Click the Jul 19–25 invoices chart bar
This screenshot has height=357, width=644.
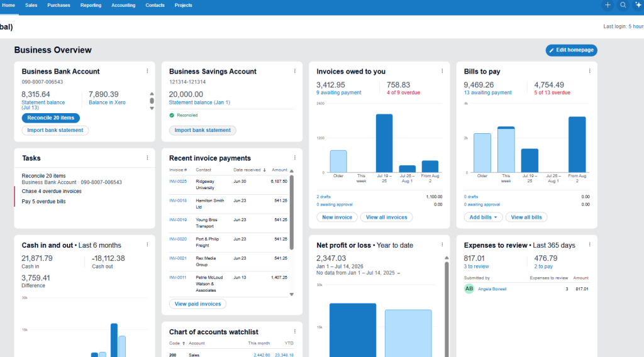(x=384, y=143)
